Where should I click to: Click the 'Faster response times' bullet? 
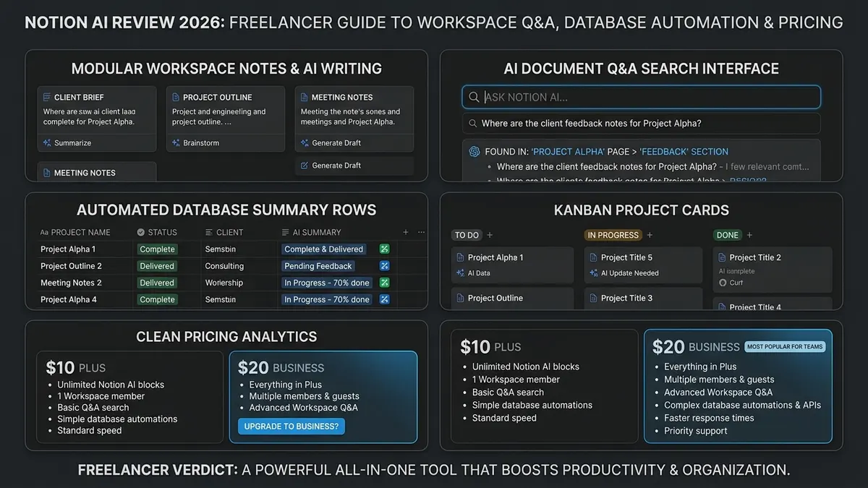tap(709, 418)
